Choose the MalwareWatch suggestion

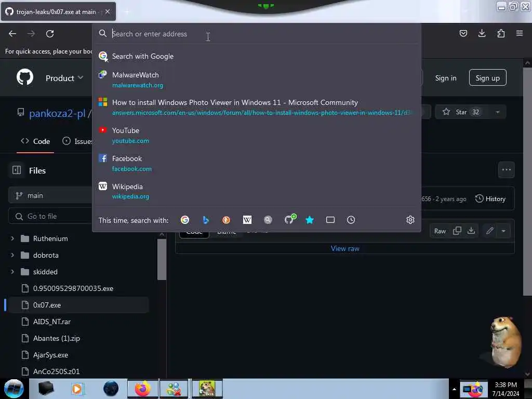point(257,79)
